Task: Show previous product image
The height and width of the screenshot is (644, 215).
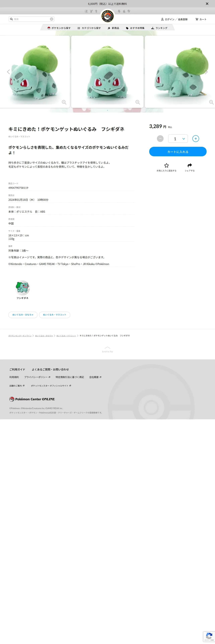Action: coord(8,72)
